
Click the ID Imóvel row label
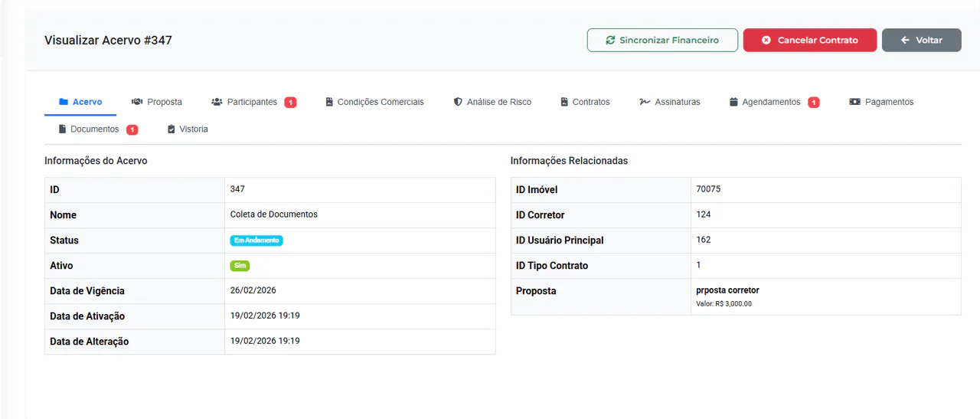coord(537,190)
